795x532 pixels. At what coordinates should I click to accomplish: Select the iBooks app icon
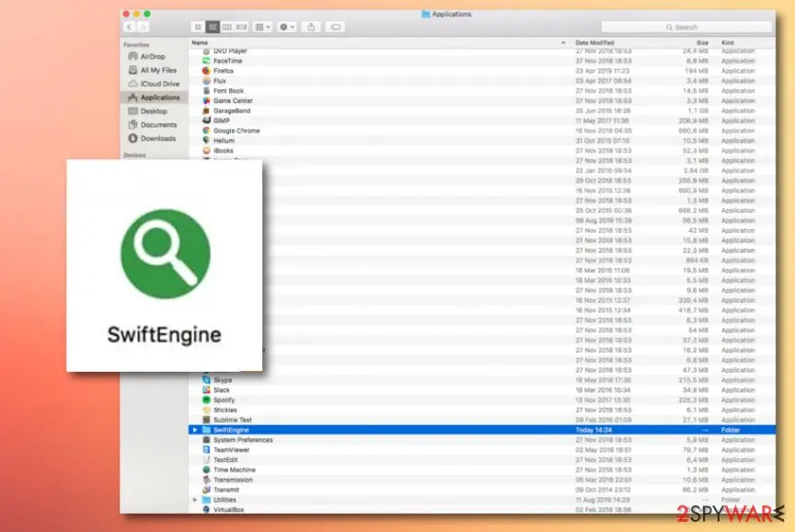coord(206,151)
